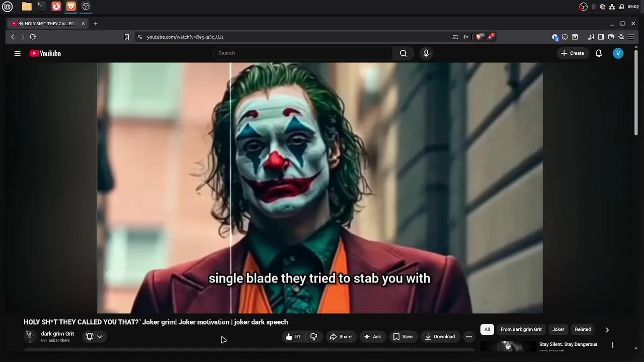Open the Brave main hamburger menu
The image size is (644, 362).
pos(631,37)
